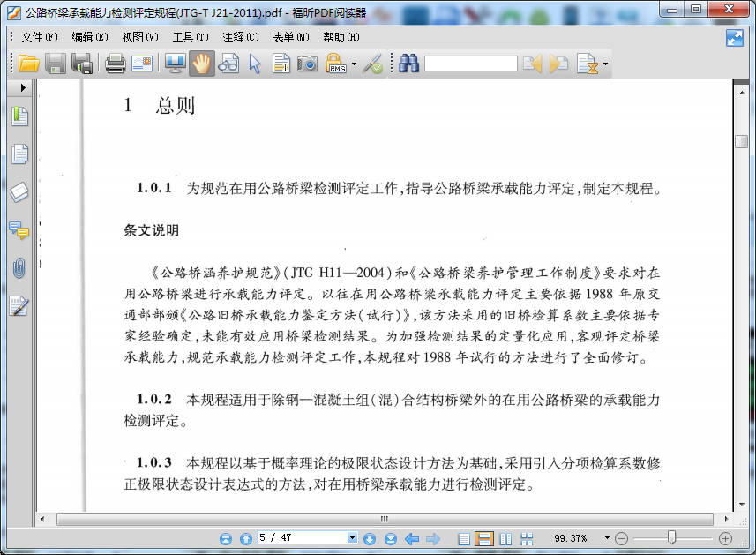Click the search settings page icon
This screenshot has height=555, width=756.
(x=588, y=64)
